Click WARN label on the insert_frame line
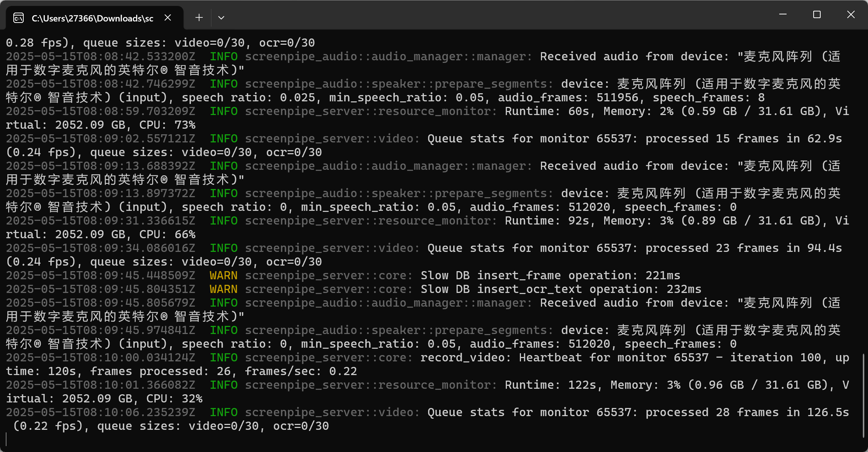This screenshot has width=868, height=452. tap(223, 276)
